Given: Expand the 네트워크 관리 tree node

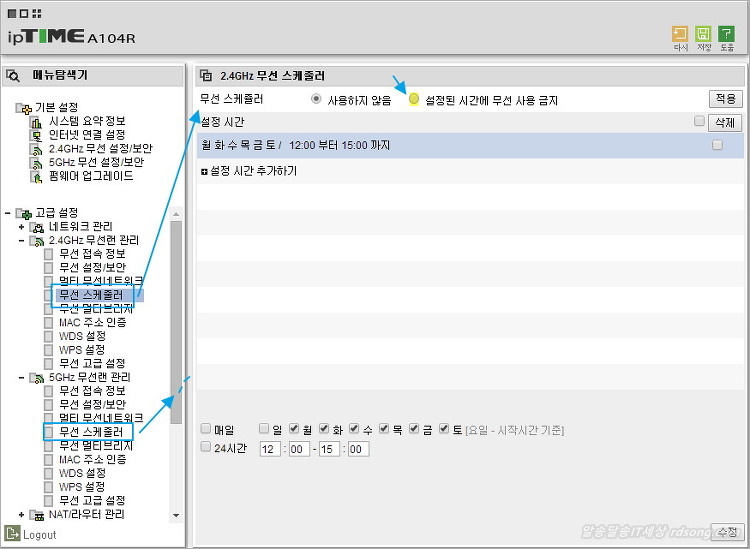Looking at the screenshot, I should pyautogui.click(x=21, y=227).
